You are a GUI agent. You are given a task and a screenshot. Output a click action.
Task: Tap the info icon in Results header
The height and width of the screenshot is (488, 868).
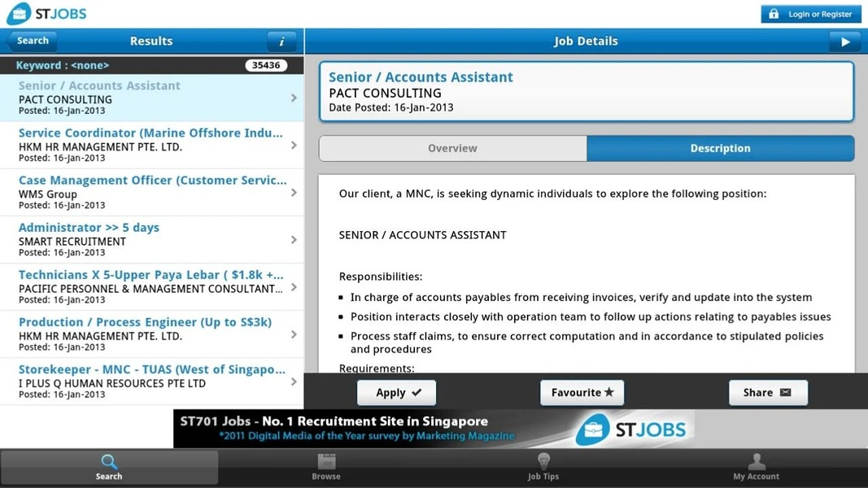[281, 41]
